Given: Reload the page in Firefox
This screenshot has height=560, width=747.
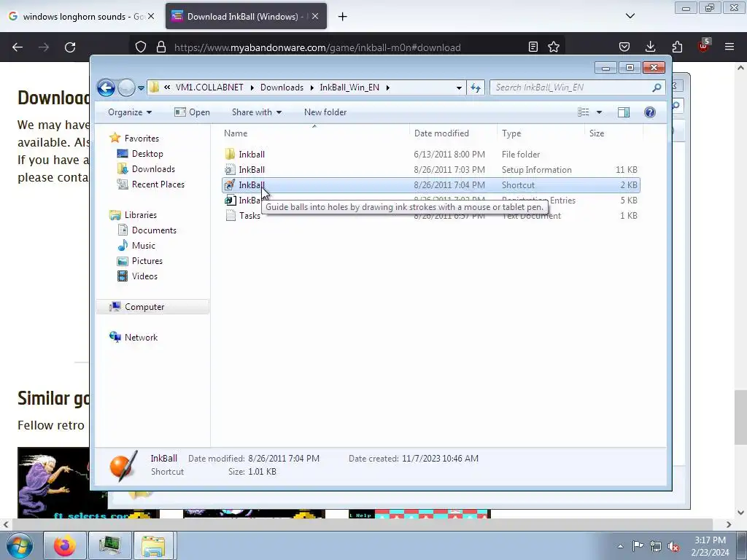Looking at the screenshot, I should (70, 47).
